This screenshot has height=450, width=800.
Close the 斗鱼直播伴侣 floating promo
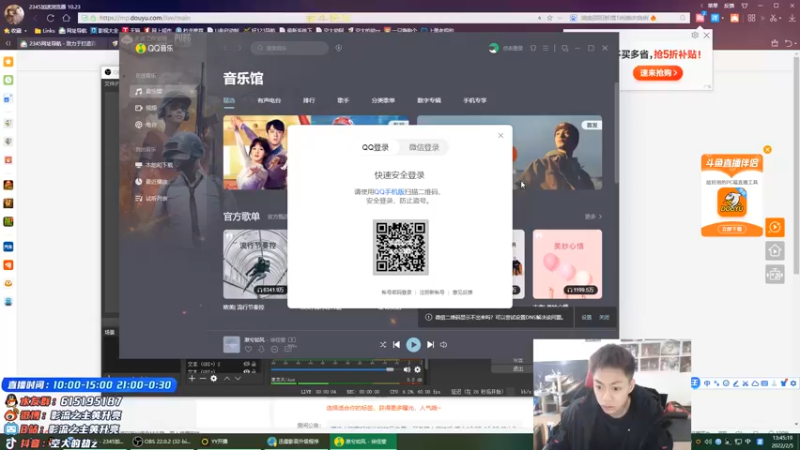click(x=767, y=149)
